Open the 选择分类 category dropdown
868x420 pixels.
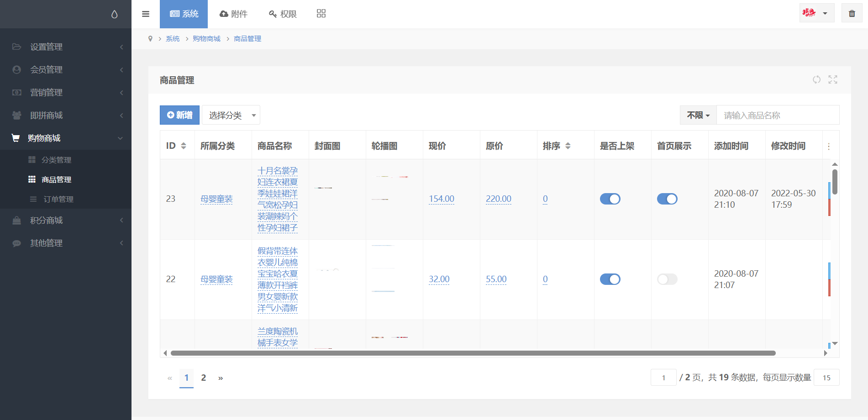click(231, 115)
